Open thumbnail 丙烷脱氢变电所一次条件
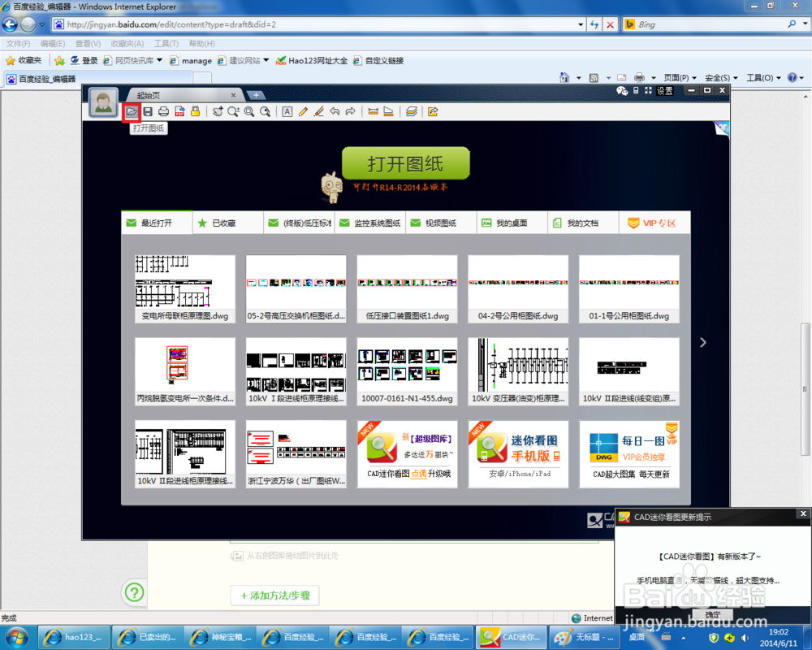The image size is (812, 650). point(185,371)
